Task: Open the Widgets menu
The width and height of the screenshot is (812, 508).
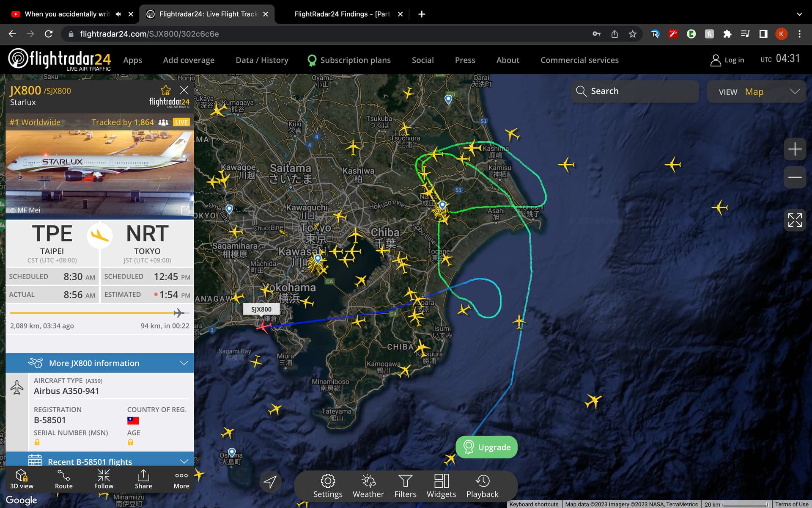Action: (x=441, y=486)
